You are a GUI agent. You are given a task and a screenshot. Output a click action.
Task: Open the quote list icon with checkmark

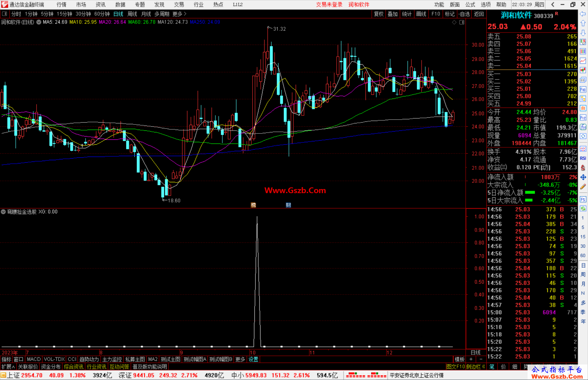583,42
